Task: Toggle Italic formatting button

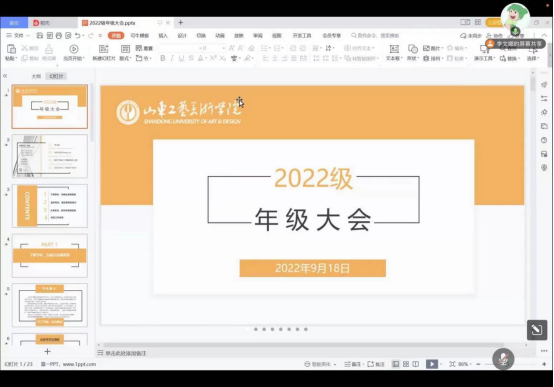Action: (x=172, y=58)
